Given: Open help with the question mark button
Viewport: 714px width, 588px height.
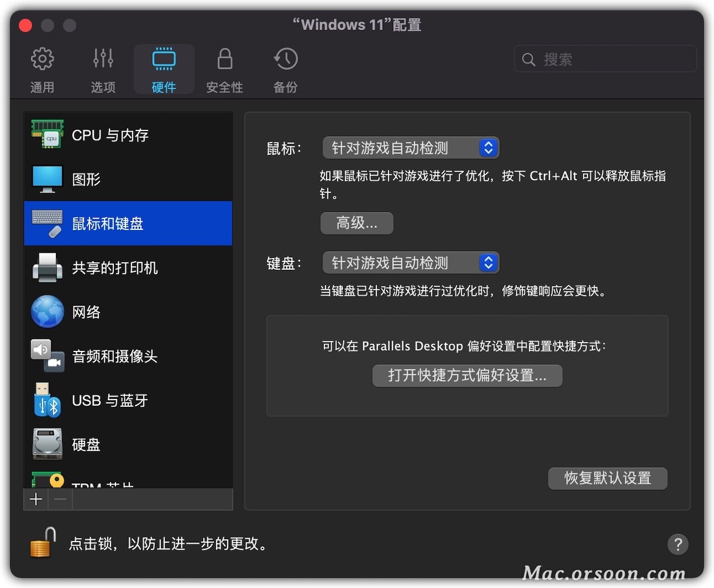Looking at the screenshot, I should pyautogui.click(x=678, y=544).
